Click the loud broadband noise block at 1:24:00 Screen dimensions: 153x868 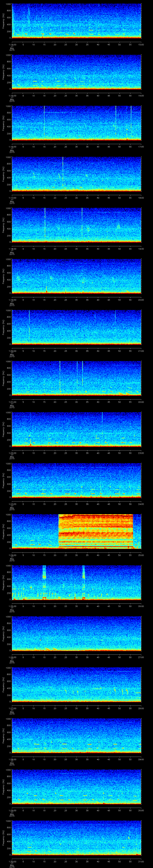click(x=96, y=531)
